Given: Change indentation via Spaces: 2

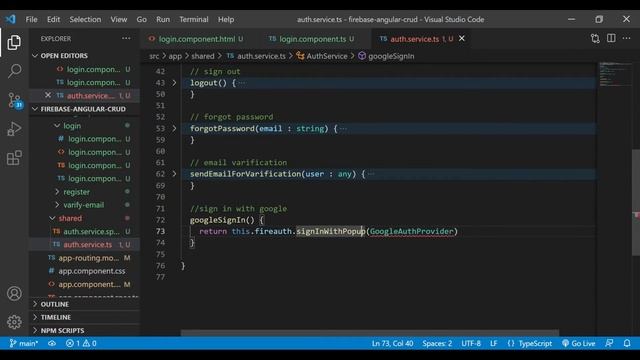Looking at the screenshot, I should point(437,343).
